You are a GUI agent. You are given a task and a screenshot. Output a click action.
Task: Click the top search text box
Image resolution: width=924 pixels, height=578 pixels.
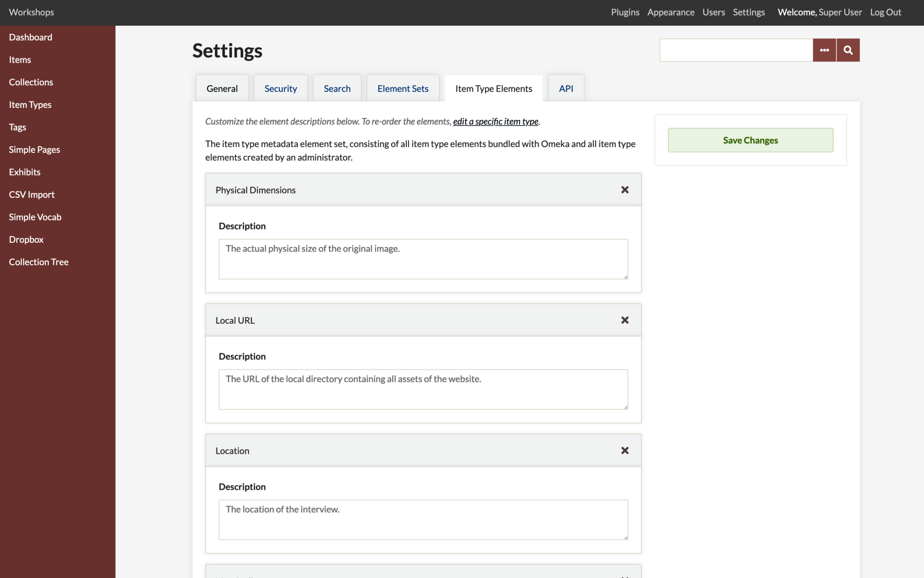pos(736,50)
